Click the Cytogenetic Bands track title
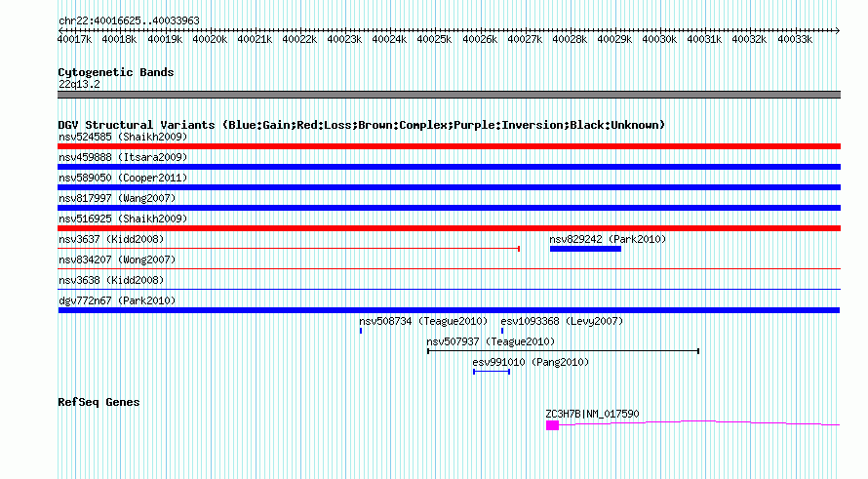 (116, 72)
